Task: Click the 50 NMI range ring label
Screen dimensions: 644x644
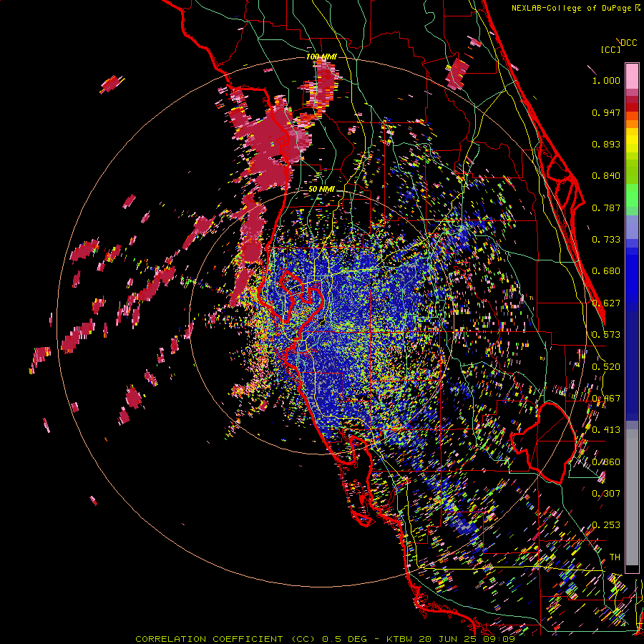Action: (x=321, y=189)
